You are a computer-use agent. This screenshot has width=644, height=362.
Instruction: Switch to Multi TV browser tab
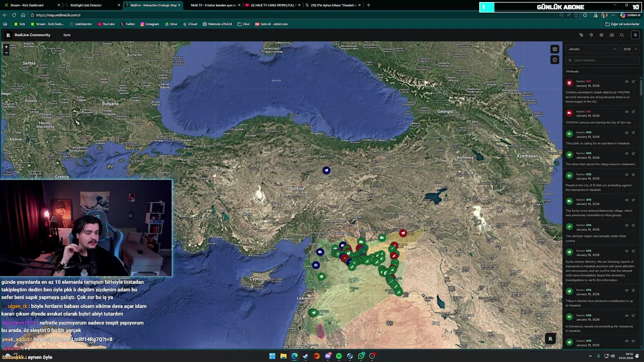click(212, 5)
